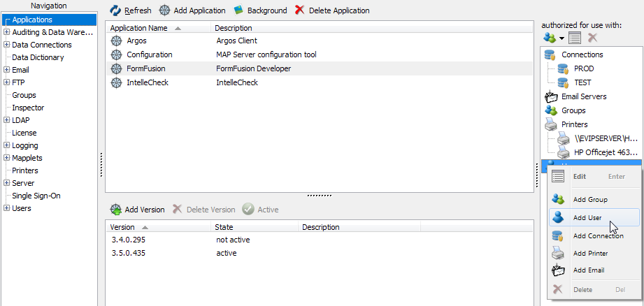The width and height of the screenshot is (644, 306).
Task: Click Add Connection database icon in context menu
Action: (558, 236)
